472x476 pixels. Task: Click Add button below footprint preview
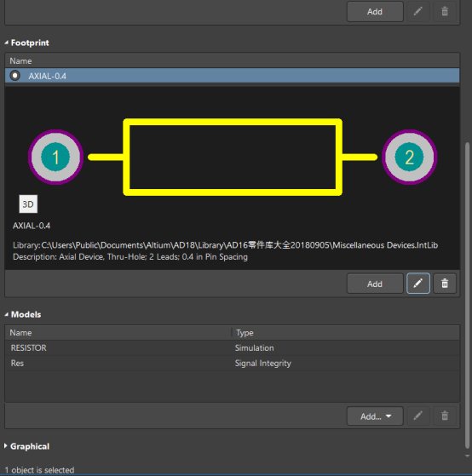point(375,284)
